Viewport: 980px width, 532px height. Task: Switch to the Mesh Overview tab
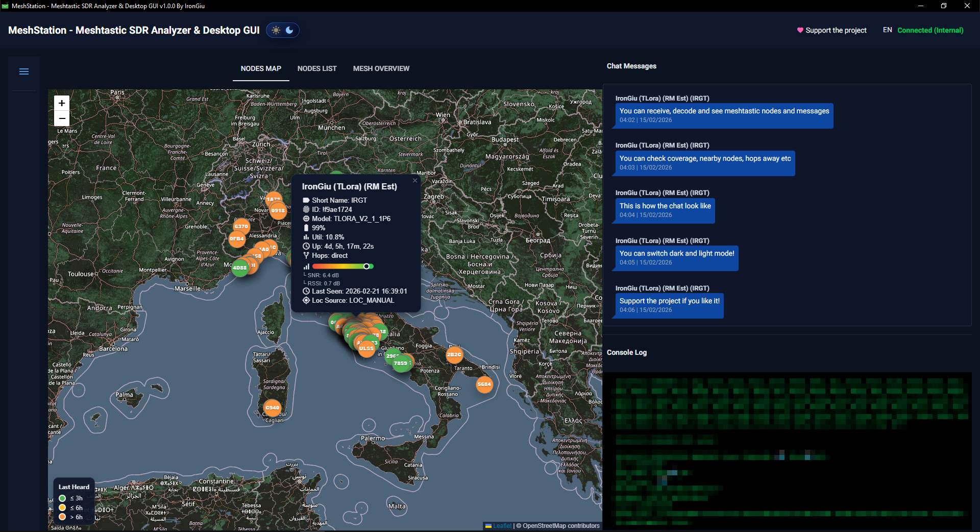[381, 68]
